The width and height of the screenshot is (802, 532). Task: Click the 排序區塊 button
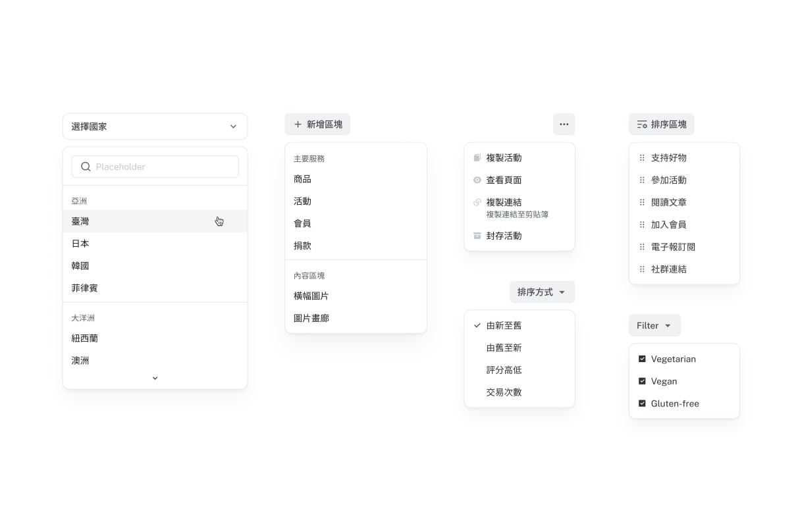[662, 124]
